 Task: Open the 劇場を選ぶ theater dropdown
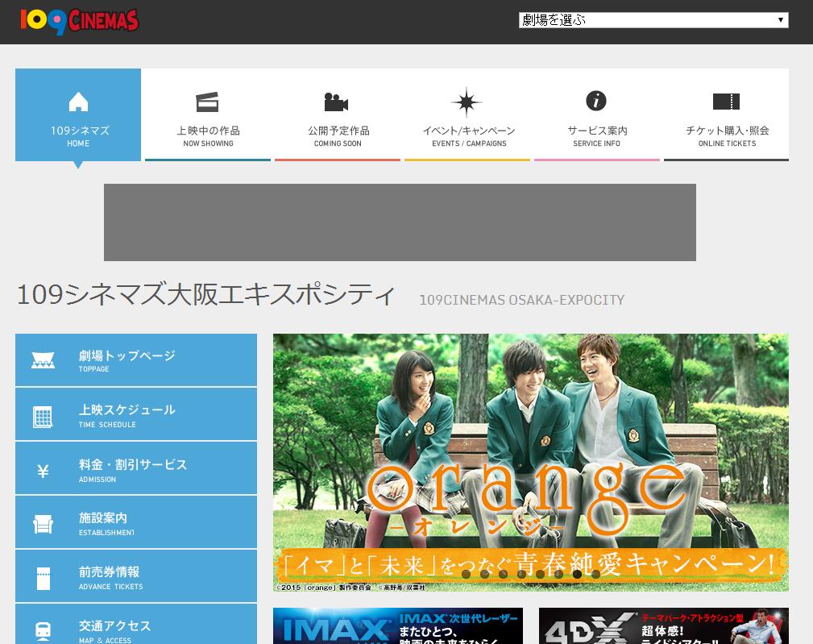pos(653,19)
